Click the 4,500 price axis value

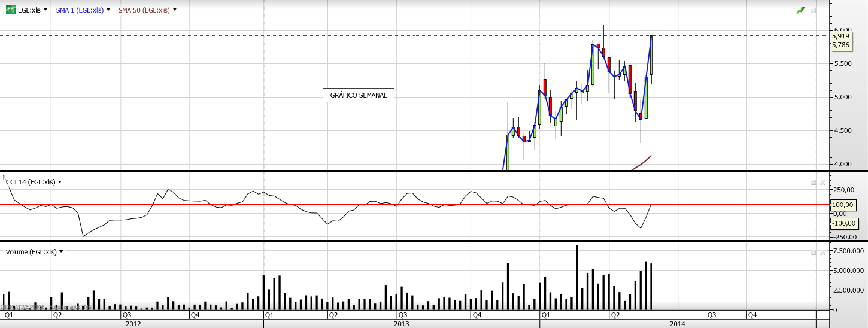(x=843, y=130)
